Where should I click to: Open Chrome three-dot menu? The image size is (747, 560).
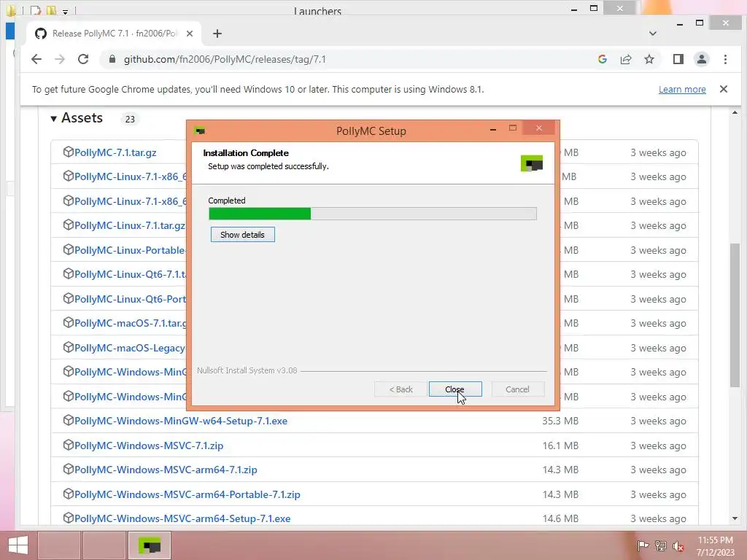[x=725, y=59]
